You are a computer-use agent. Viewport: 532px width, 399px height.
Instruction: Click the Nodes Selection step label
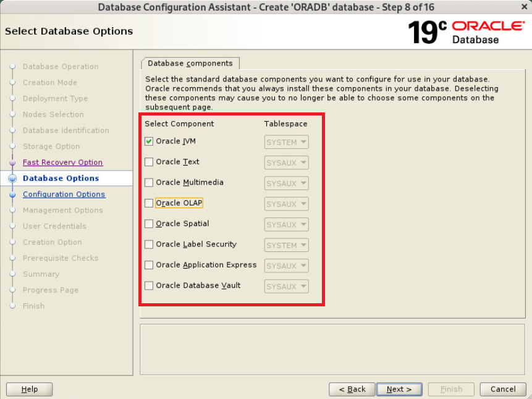tap(53, 114)
